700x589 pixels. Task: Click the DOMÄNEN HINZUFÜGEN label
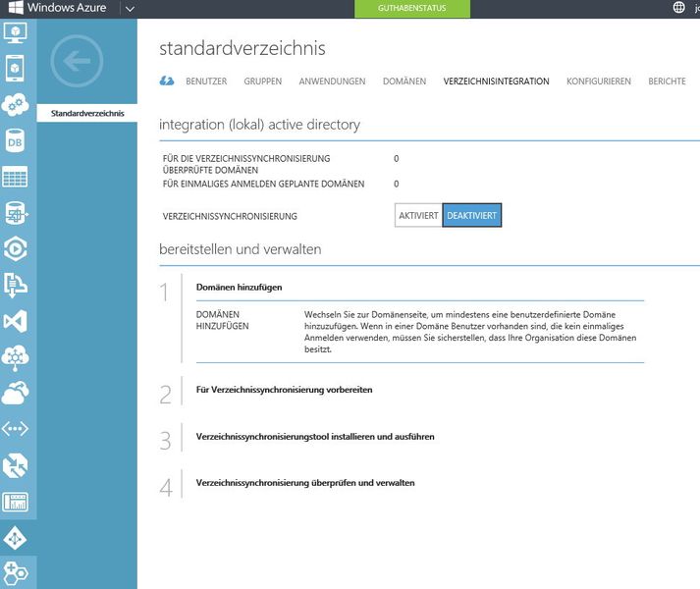[x=222, y=320]
